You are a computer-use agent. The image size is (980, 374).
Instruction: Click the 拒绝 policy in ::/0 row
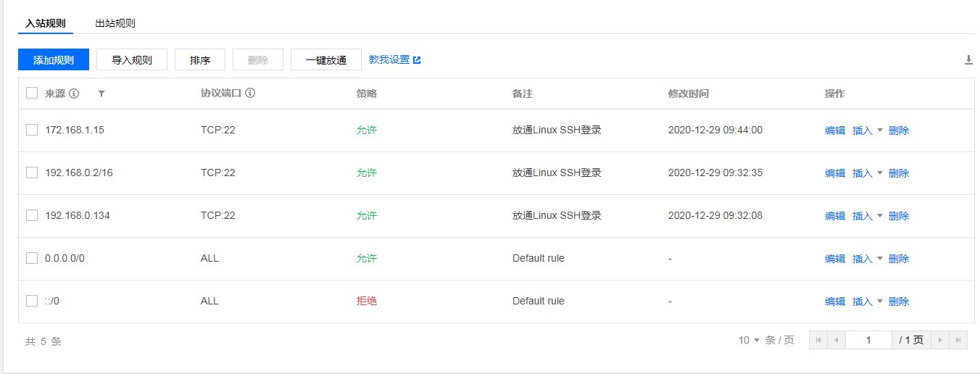tap(367, 301)
